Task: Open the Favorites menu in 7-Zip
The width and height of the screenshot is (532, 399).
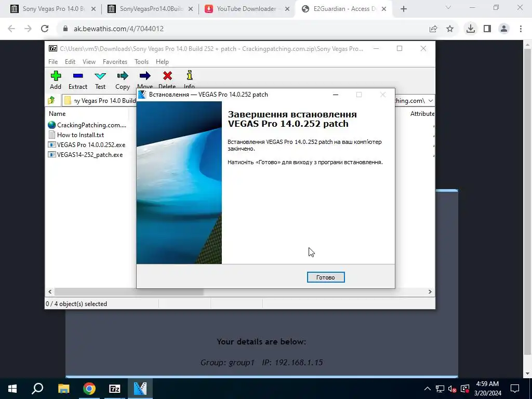Action: (115, 62)
